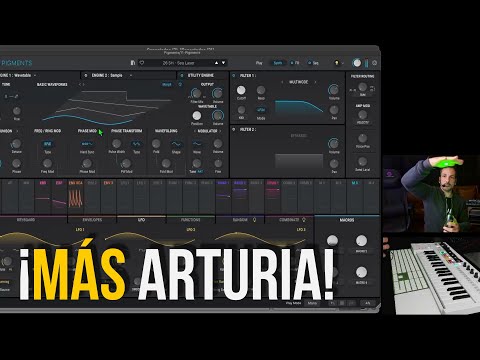Click the Wavetable Position knob
This screenshot has width=480, height=360.
tap(197, 115)
